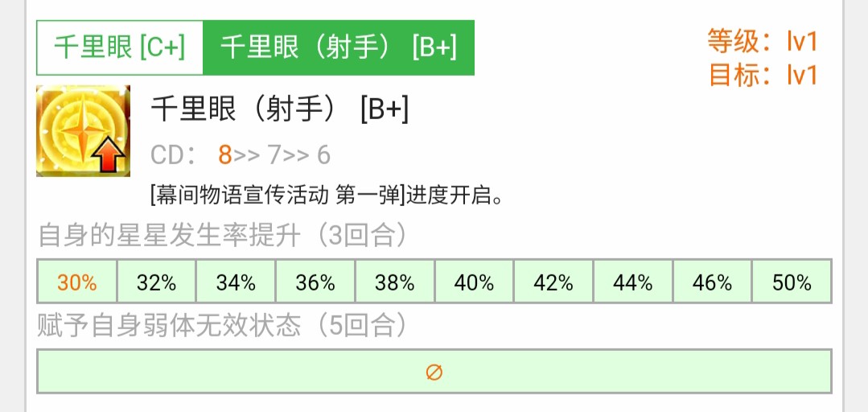Pick the 34% star rate cell
Image resolution: width=868 pixels, height=412 pixels.
(236, 282)
